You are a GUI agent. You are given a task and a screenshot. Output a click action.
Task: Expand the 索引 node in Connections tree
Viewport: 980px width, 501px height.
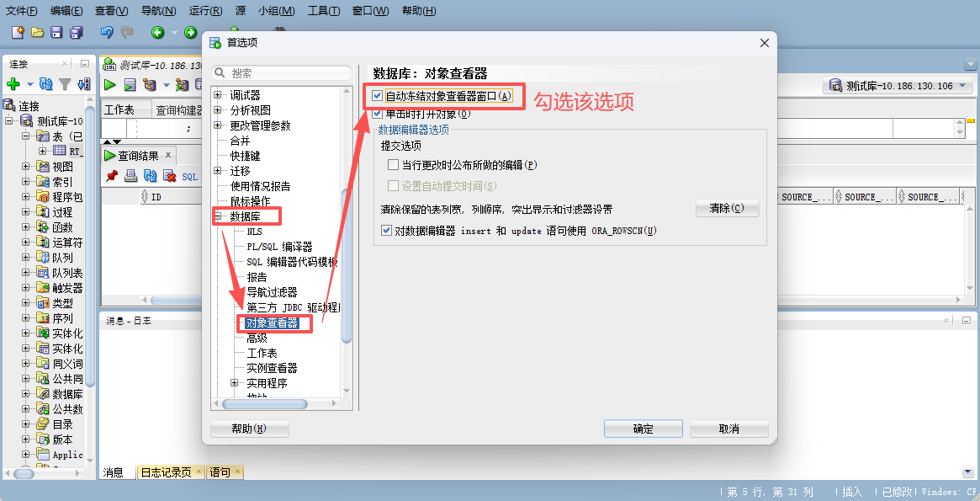pyautogui.click(x=25, y=181)
